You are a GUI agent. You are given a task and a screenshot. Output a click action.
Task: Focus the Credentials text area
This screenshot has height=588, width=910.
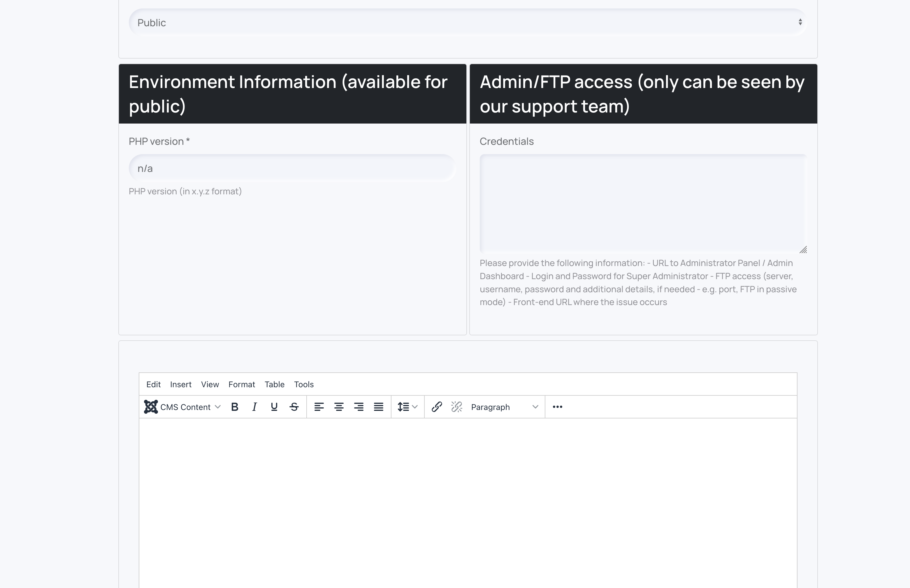[643, 203]
